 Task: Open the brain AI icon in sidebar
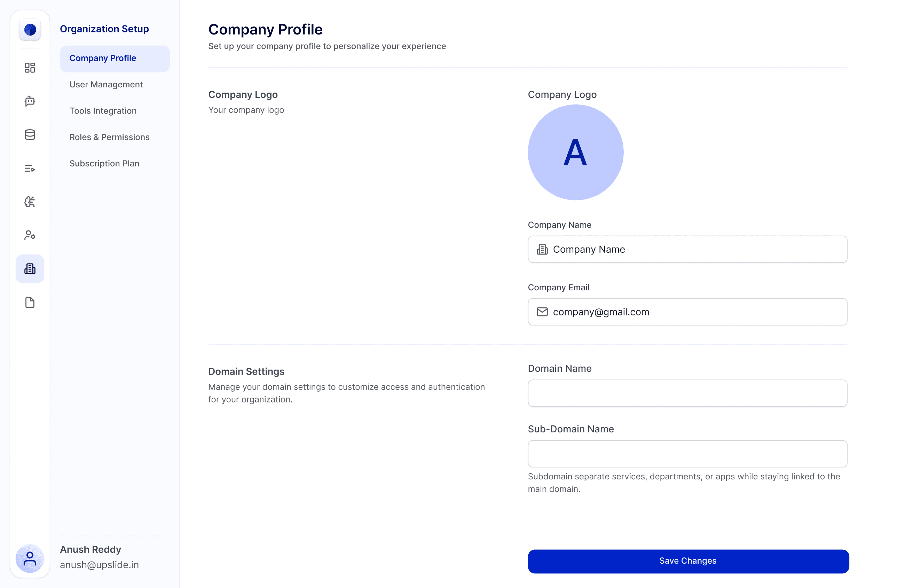30,202
